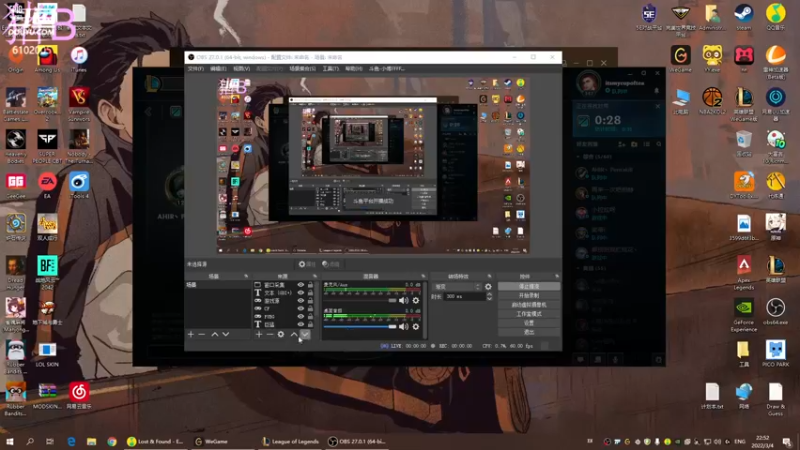Open the WeGame desktop icon
Viewport: 800px width, 450px height.
(x=681, y=59)
